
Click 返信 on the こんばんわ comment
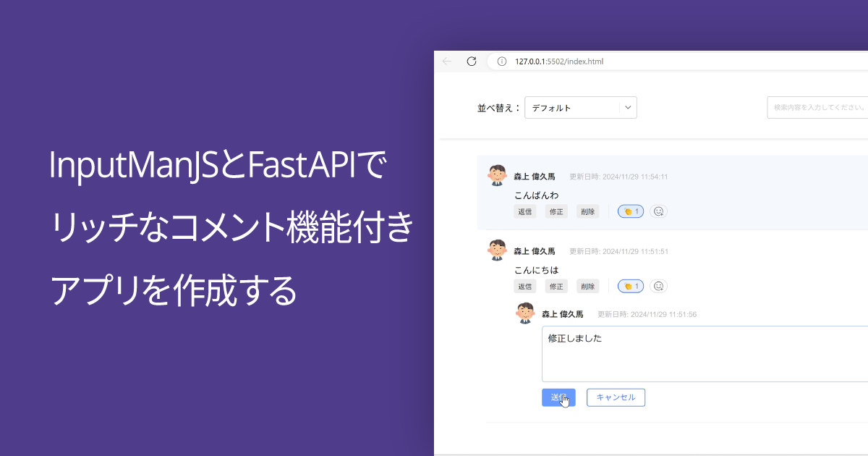525,211
